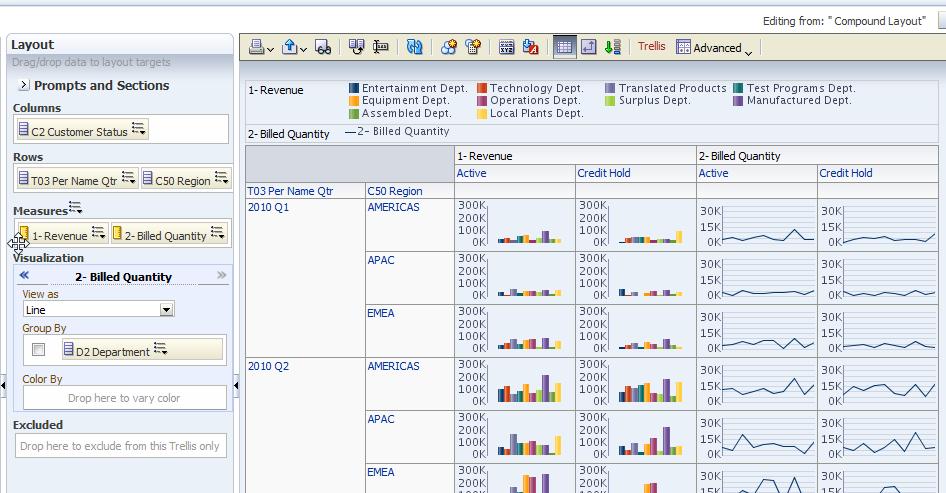Click the 2010 Q2 row label
The image size is (946, 493).
pyautogui.click(x=268, y=366)
